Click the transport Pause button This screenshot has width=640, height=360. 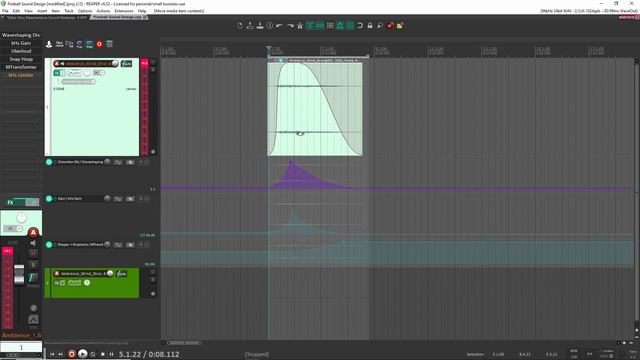click(x=111, y=354)
